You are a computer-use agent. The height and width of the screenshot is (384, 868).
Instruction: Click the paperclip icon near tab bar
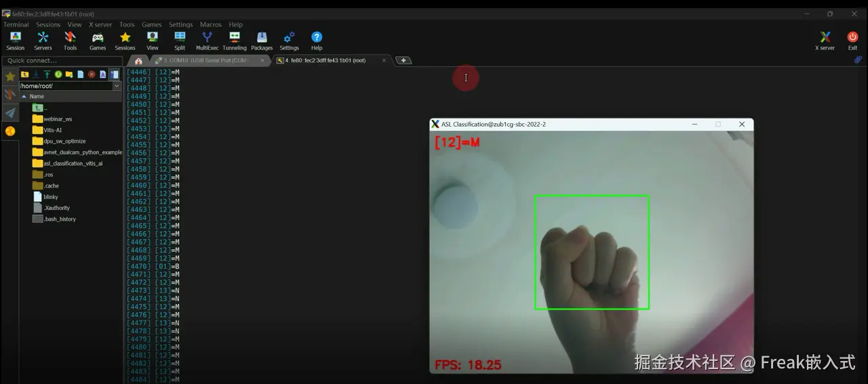point(858,60)
